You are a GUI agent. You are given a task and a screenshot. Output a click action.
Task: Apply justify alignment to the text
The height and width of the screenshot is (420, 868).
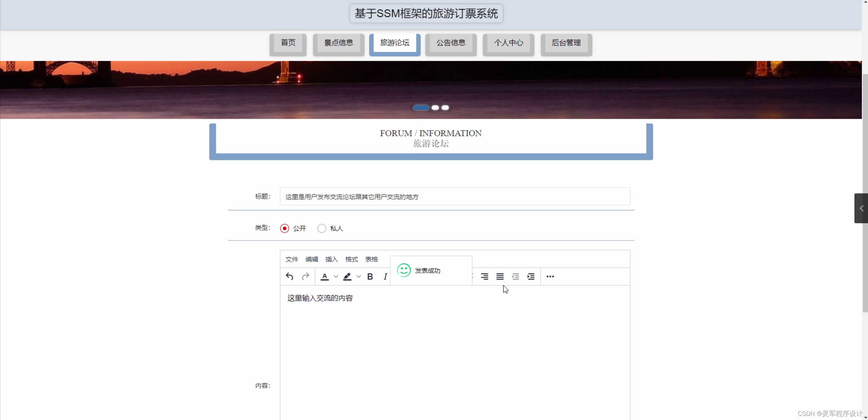click(x=500, y=276)
